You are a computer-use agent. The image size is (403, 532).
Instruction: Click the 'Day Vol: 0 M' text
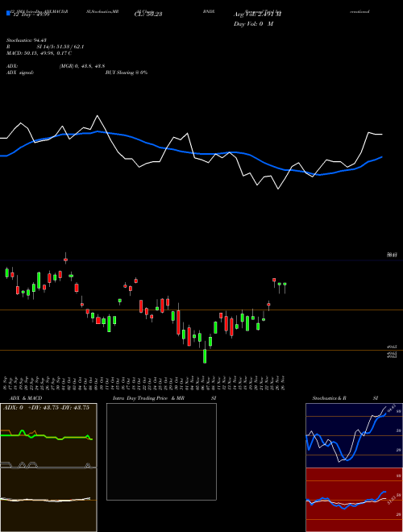pyautogui.click(x=253, y=24)
